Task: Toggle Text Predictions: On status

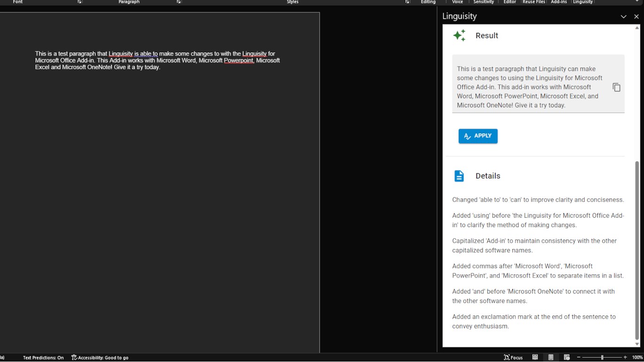Action: [x=43, y=358]
